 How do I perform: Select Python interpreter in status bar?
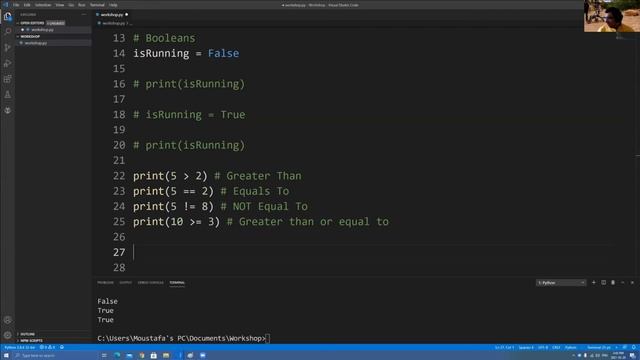click(20, 347)
